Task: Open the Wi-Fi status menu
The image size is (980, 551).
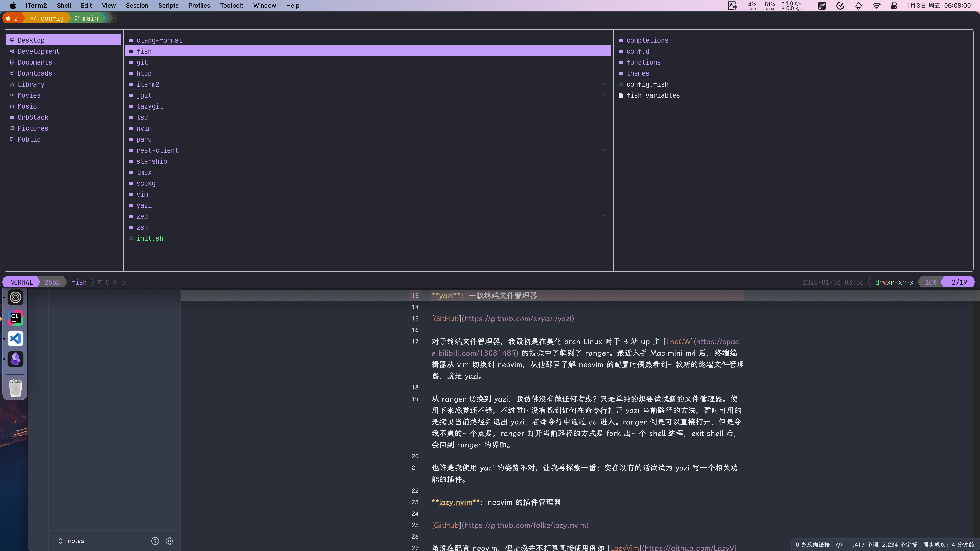Action: pyautogui.click(x=877, y=5)
